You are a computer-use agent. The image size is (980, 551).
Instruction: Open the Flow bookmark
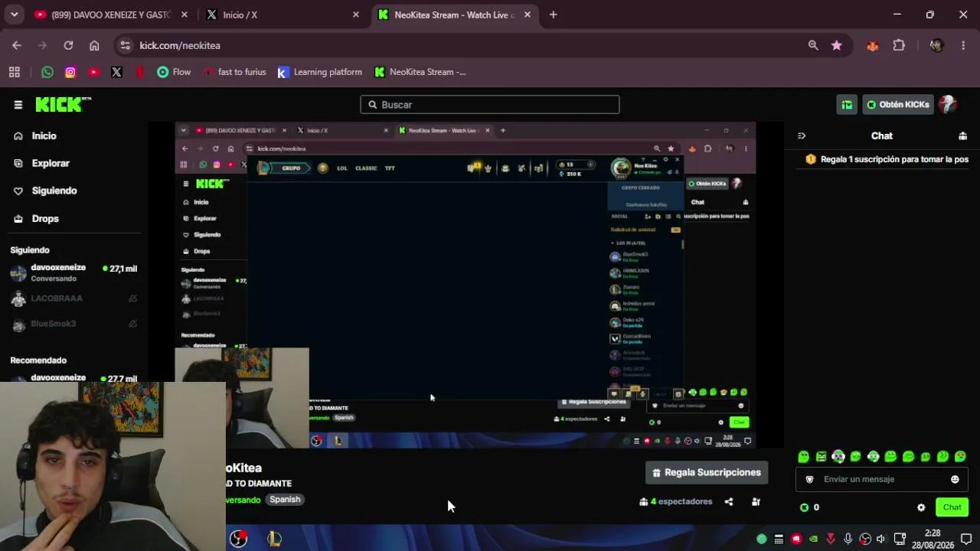tap(174, 72)
